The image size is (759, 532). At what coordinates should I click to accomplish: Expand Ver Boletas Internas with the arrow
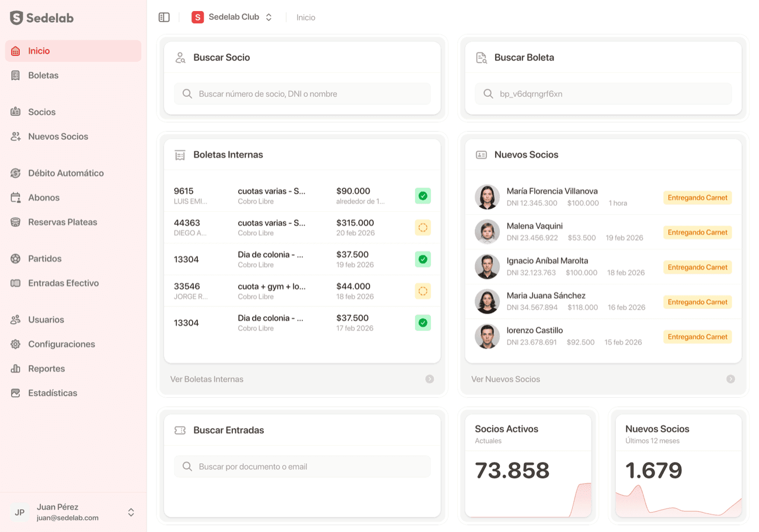tap(430, 379)
